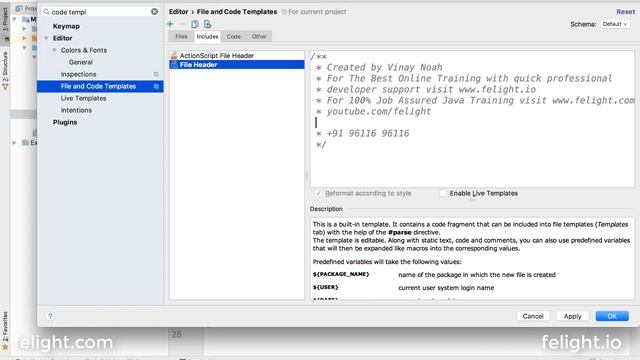Click inside the template text editor
640x360 pixels.
pos(472,119)
